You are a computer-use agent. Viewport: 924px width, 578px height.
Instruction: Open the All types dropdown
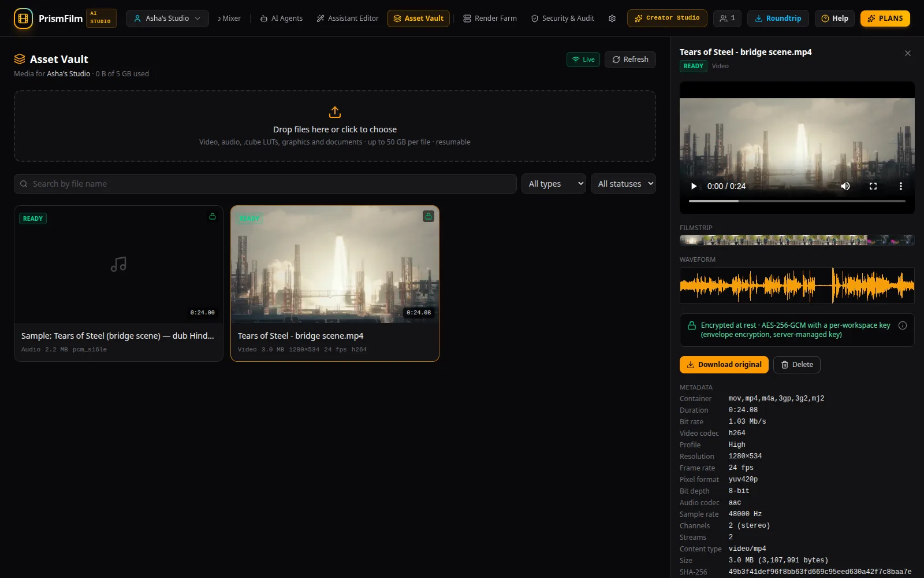pos(553,184)
